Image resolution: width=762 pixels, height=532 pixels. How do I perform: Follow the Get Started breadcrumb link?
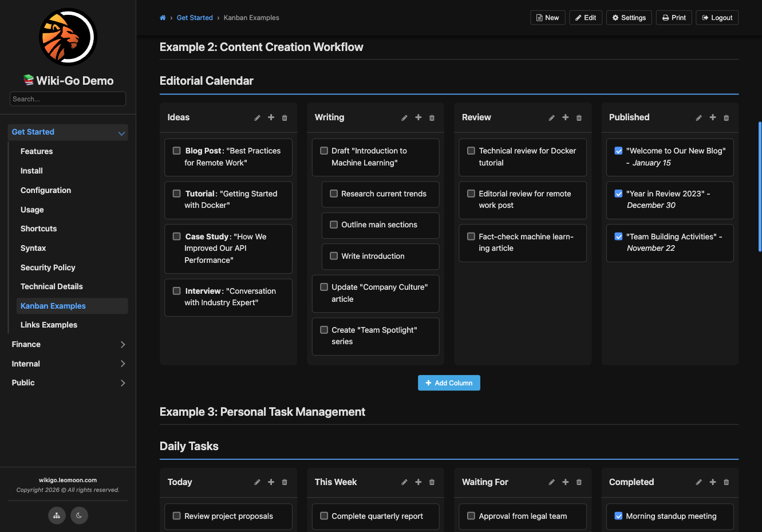click(x=195, y=18)
